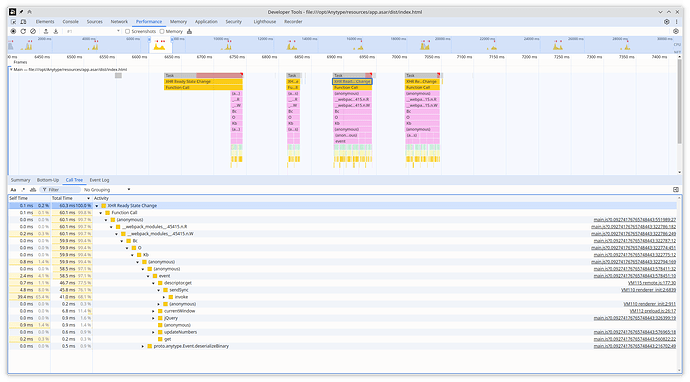The image size is (690, 382).
Task: Open the Recorder tab
Action: coord(293,22)
